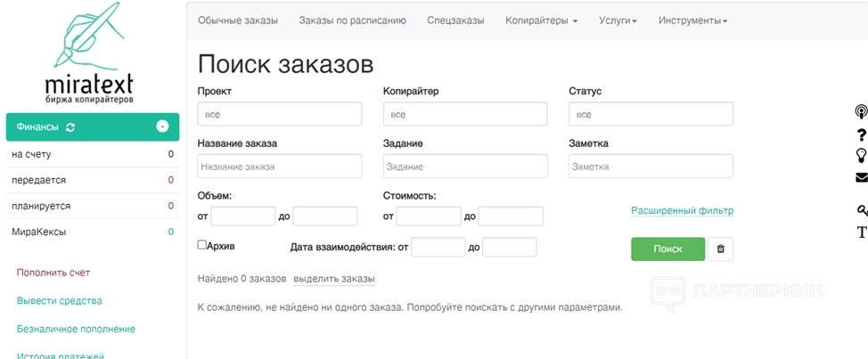Click the Пополнить счет link
The width and height of the screenshot is (868, 359).
(x=53, y=273)
